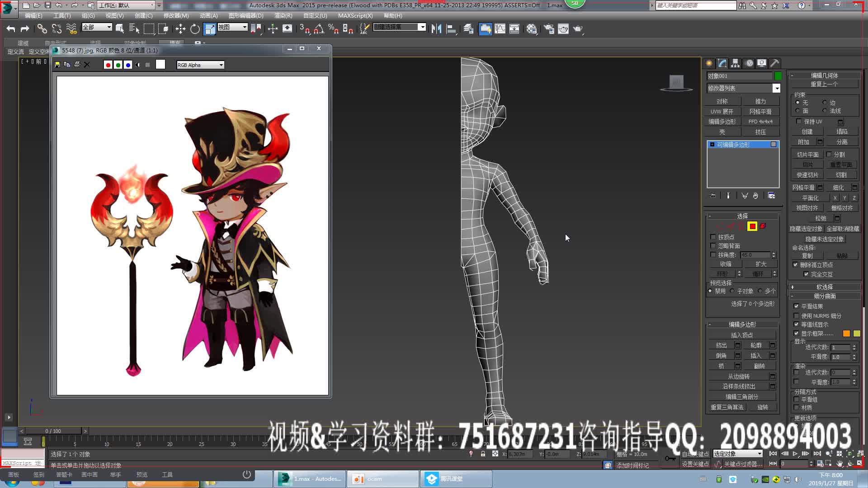
Task: Apply the UVW 展开 modifier
Action: (x=722, y=111)
